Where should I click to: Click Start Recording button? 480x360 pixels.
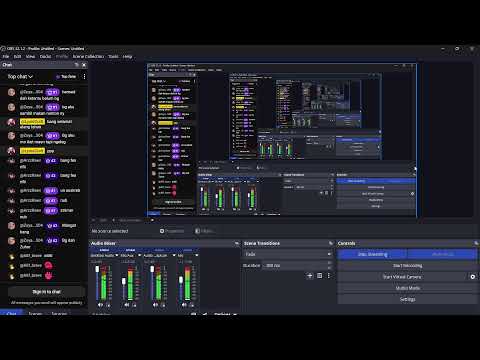[407, 266]
